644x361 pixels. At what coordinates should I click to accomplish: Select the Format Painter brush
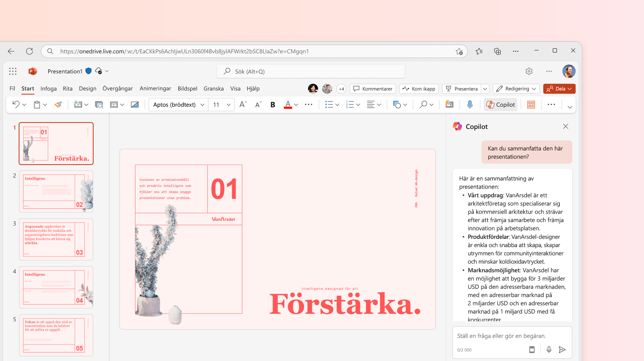tap(58, 104)
